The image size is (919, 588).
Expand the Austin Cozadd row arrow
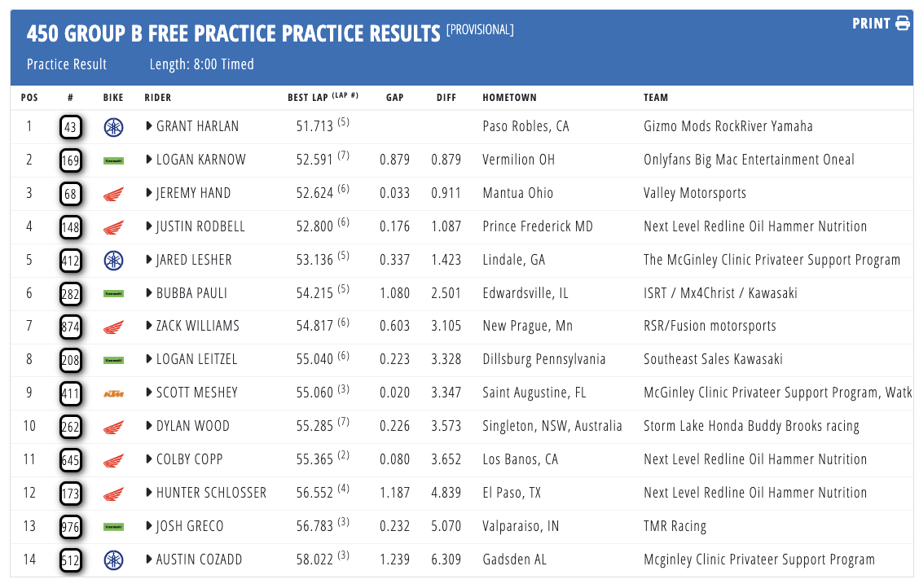point(149,559)
